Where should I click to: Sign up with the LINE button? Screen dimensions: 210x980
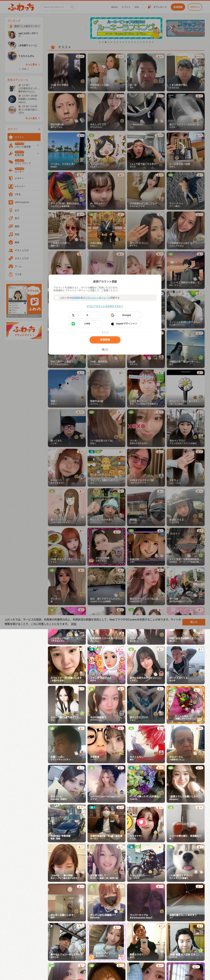click(85, 324)
